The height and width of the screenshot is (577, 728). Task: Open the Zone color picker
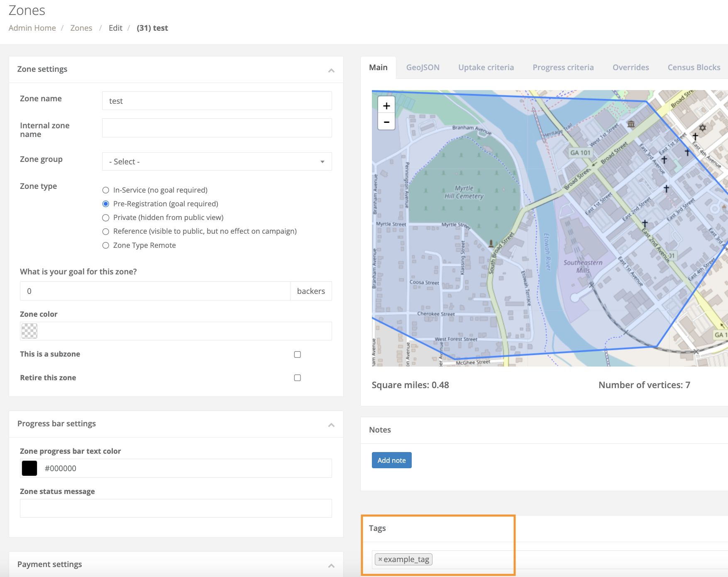click(29, 331)
